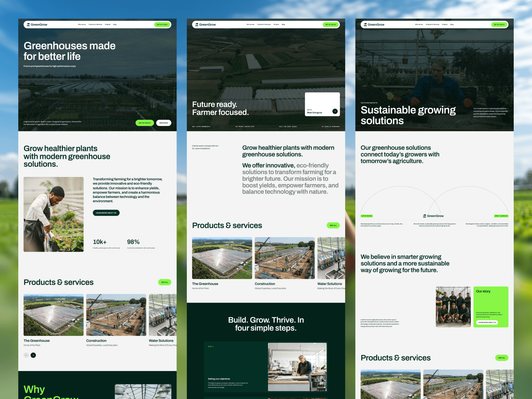The width and height of the screenshot is (532, 399).
Task: Click 'See all' beside the middle Products & services
Action: [x=333, y=225]
